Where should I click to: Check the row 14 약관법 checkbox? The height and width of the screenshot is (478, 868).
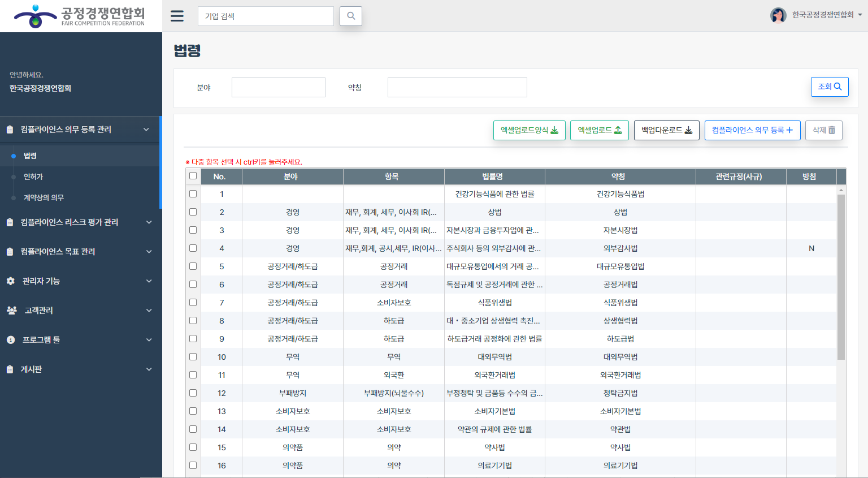[193, 429]
